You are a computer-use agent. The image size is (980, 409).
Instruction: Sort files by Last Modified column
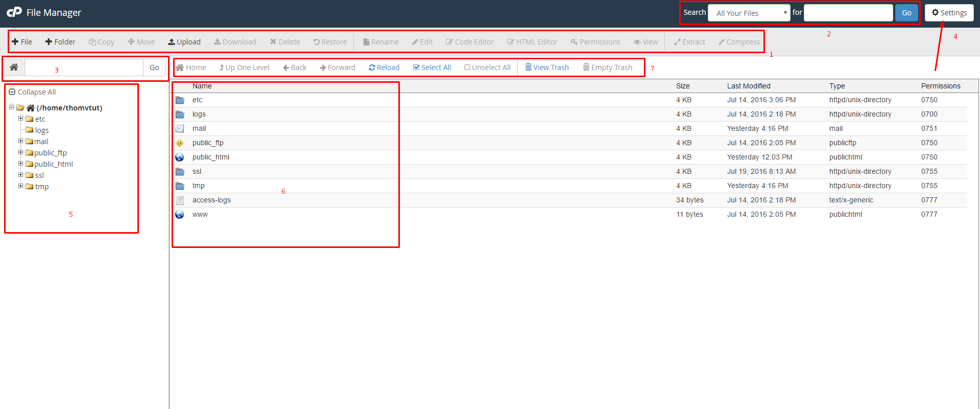pos(749,86)
